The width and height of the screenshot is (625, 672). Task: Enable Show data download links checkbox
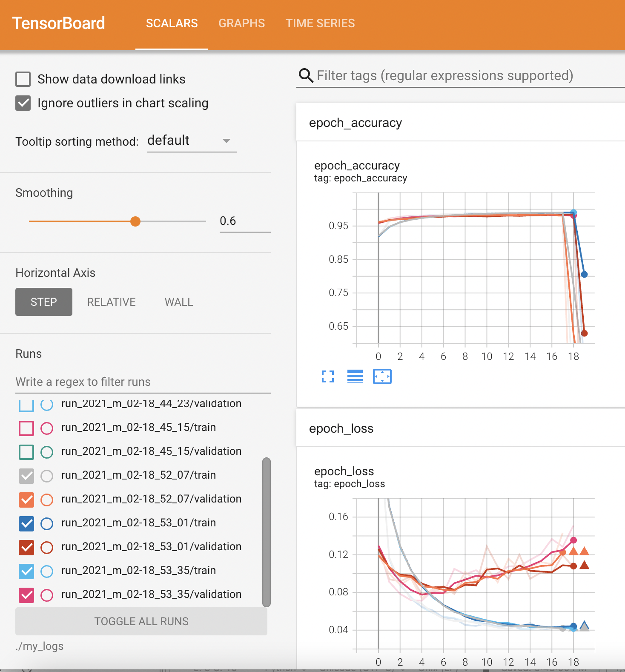[x=23, y=79]
